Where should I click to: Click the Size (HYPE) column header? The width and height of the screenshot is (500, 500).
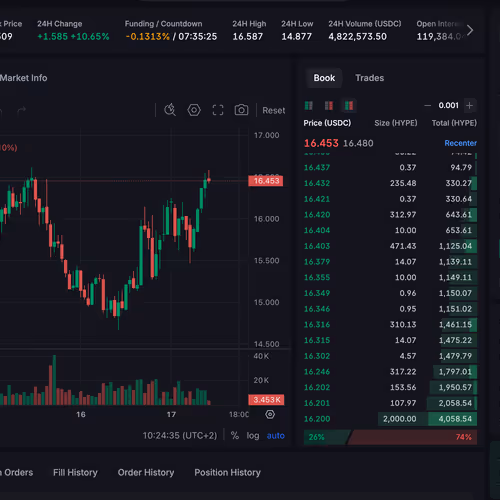click(396, 123)
